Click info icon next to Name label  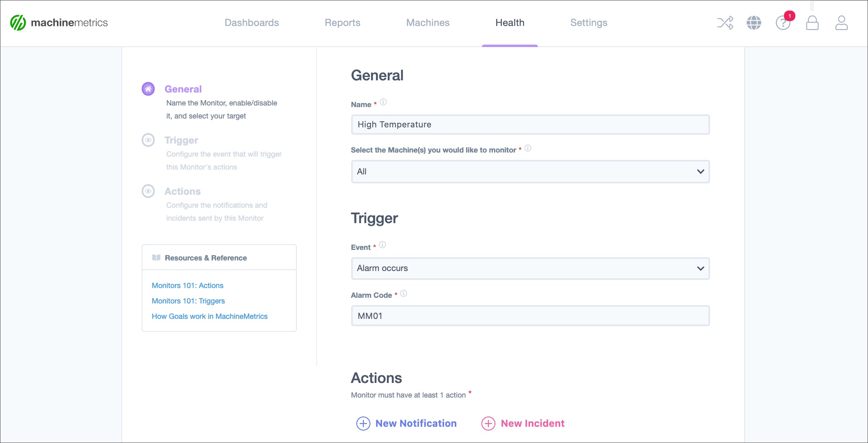pos(383,102)
